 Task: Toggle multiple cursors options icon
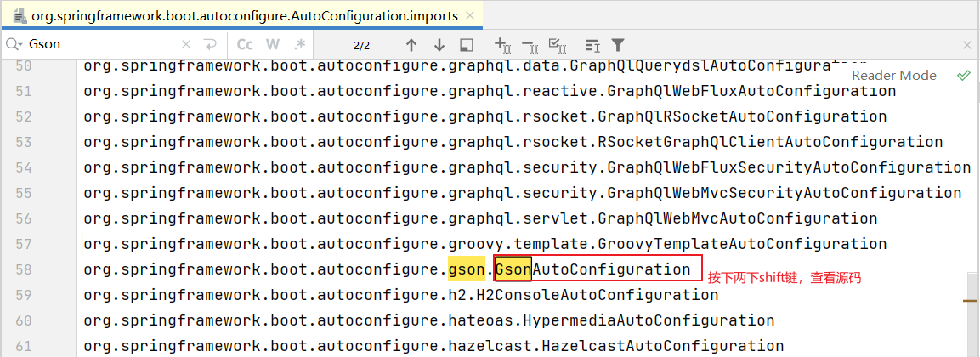pyautogui.click(x=592, y=45)
